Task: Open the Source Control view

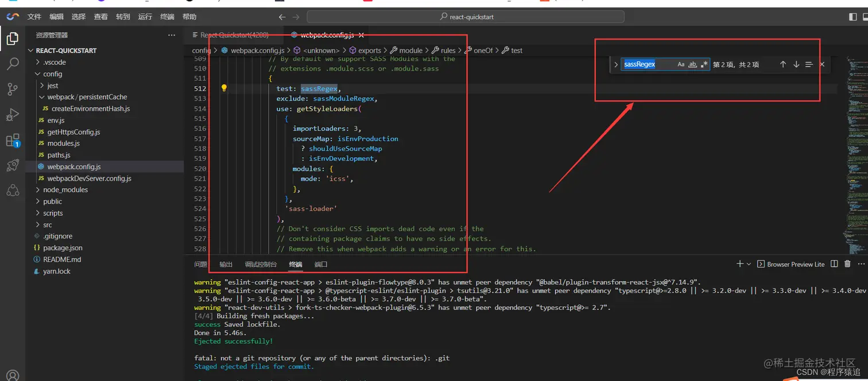Action: coord(13,89)
